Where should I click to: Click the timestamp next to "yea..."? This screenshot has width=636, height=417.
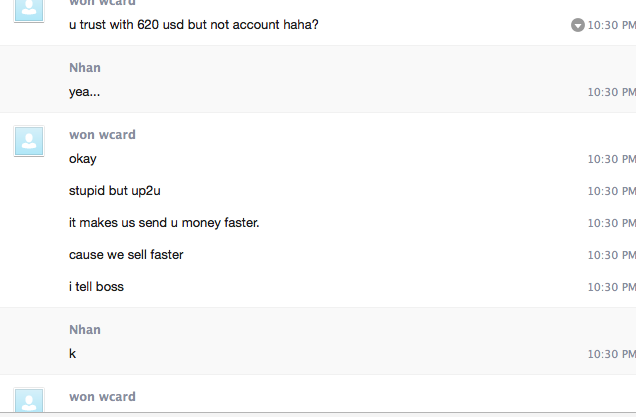pos(611,92)
